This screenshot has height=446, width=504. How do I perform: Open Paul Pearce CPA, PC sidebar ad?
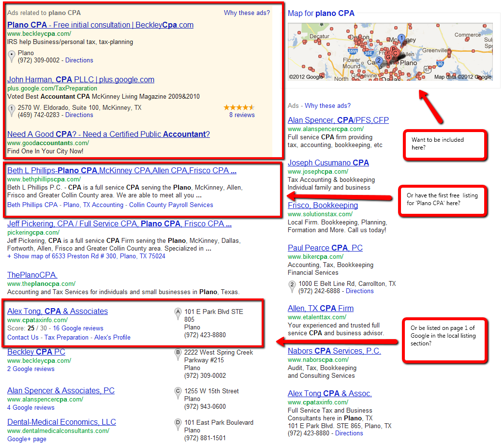tap(325, 248)
